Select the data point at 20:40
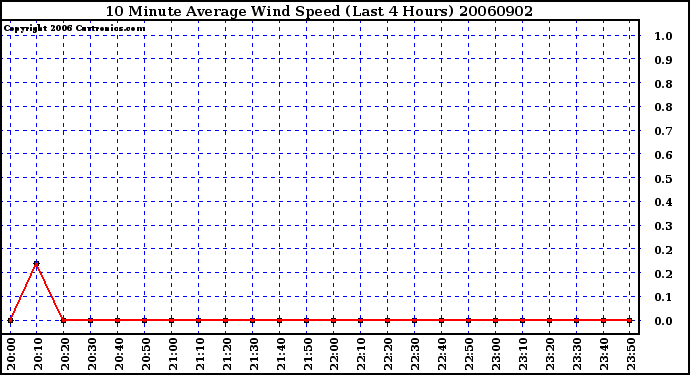This screenshot has width=690, height=375. point(117,320)
